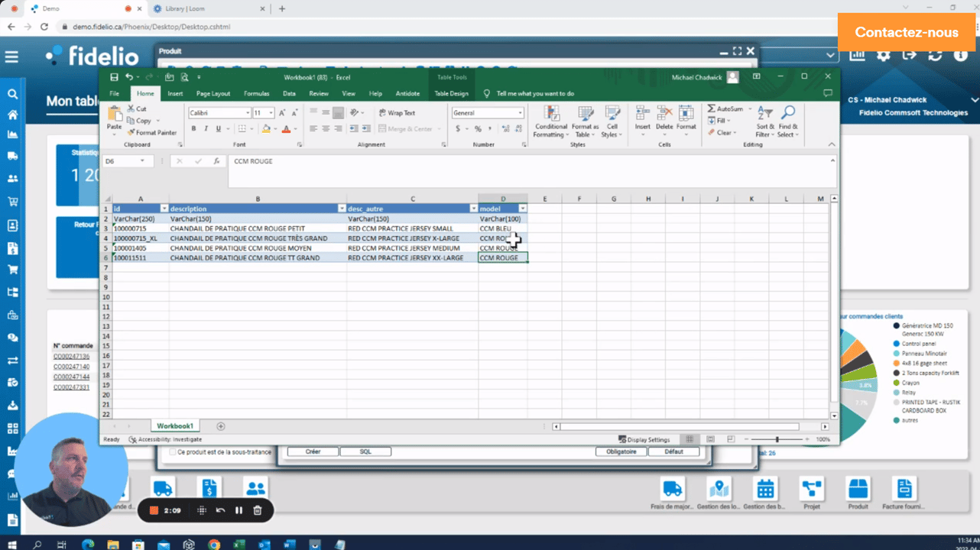Click the Créer button in Produit window

click(x=313, y=451)
